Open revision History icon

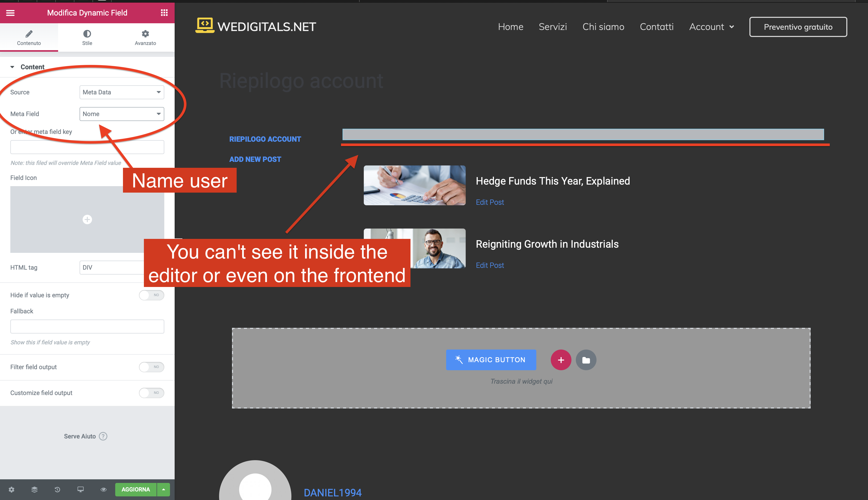[57, 489]
